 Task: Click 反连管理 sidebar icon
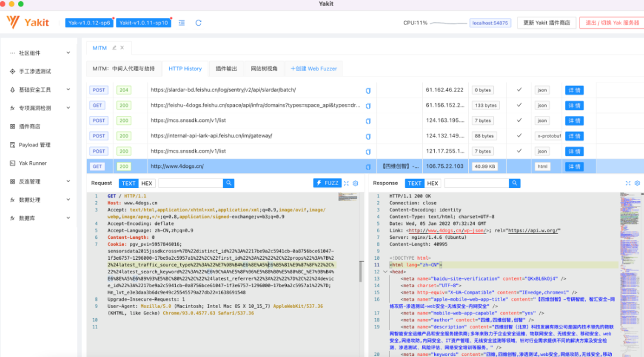pos(13,181)
